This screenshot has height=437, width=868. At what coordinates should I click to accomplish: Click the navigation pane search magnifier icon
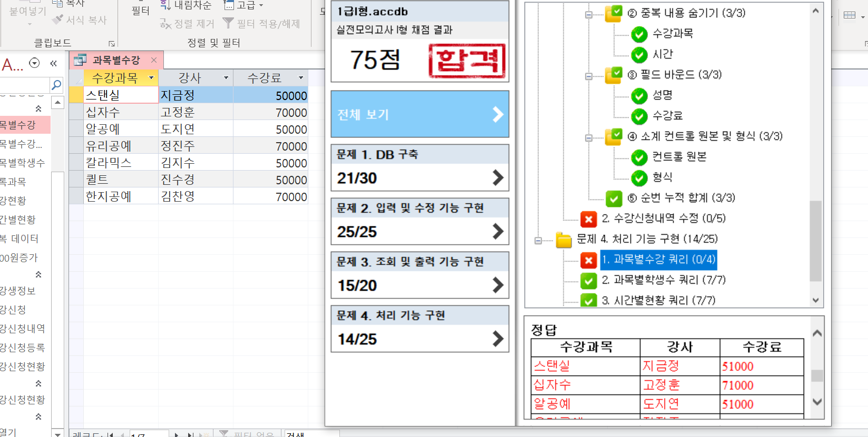pos(56,85)
